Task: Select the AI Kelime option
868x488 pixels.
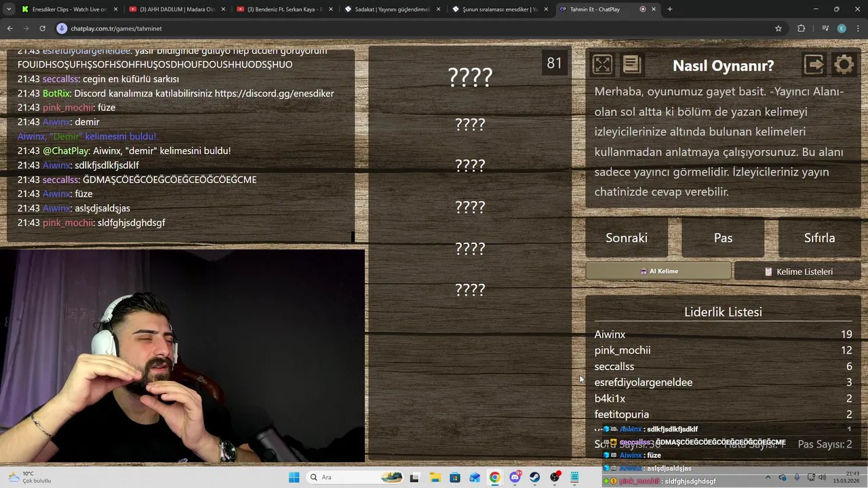Action: [x=658, y=271]
